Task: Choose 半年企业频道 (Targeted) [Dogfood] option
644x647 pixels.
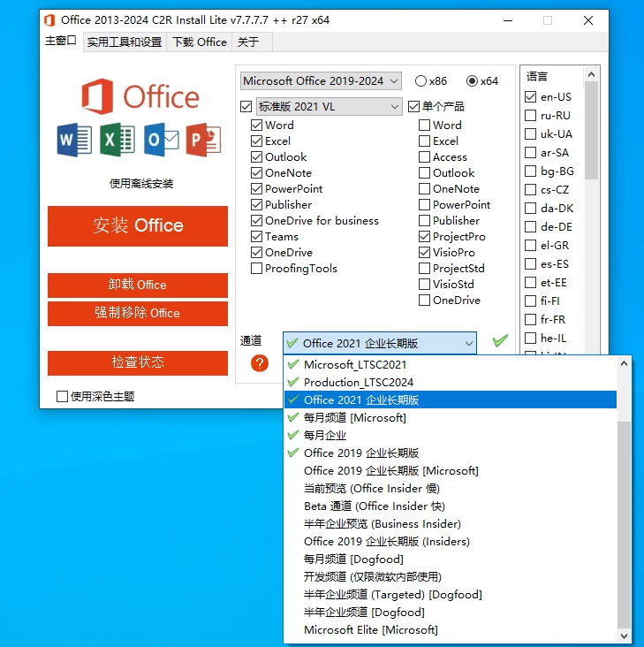Action: 451,595
